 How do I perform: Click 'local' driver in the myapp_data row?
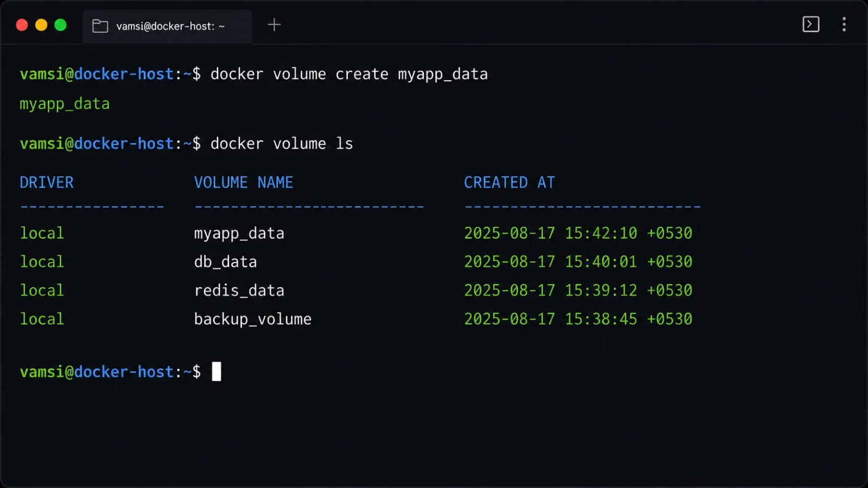pyautogui.click(x=42, y=233)
